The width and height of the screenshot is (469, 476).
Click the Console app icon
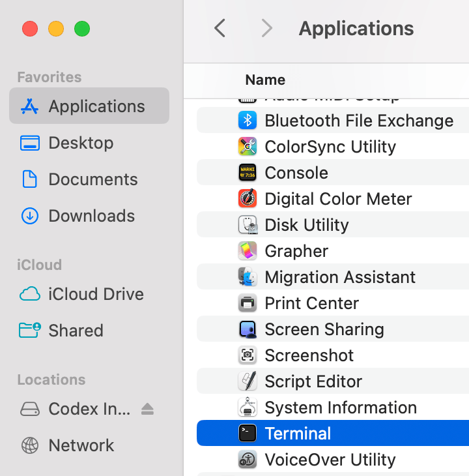[x=248, y=173]
